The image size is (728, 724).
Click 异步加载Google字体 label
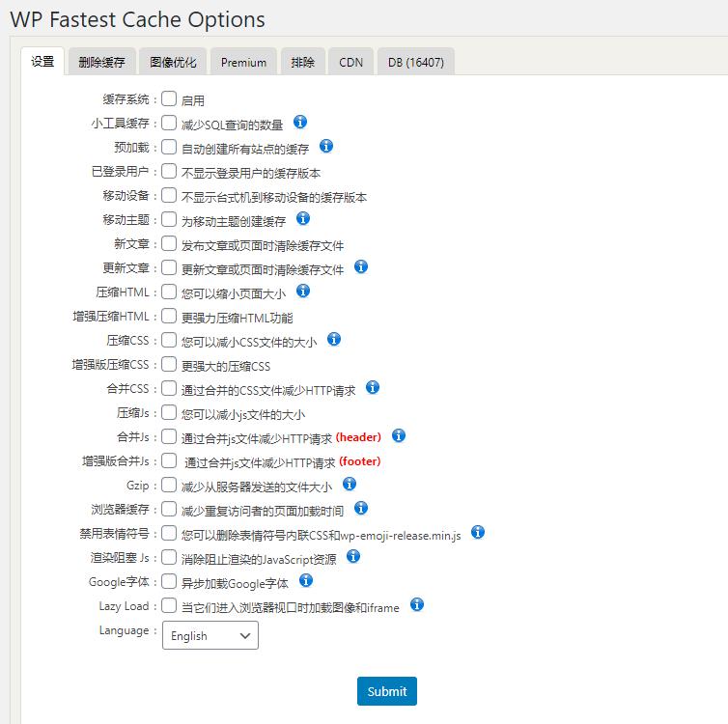click(235, 583)
